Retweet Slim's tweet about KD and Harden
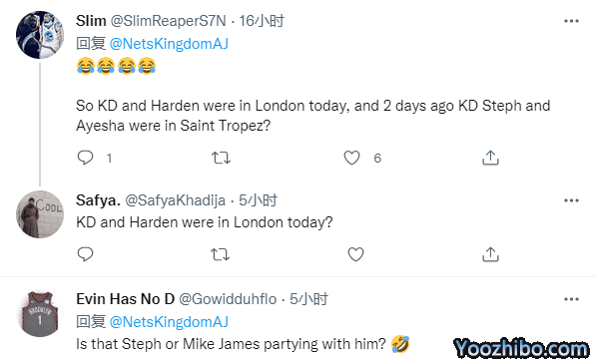Image resolution: width=596 pixels, height=364 pixels. point(221,158)
